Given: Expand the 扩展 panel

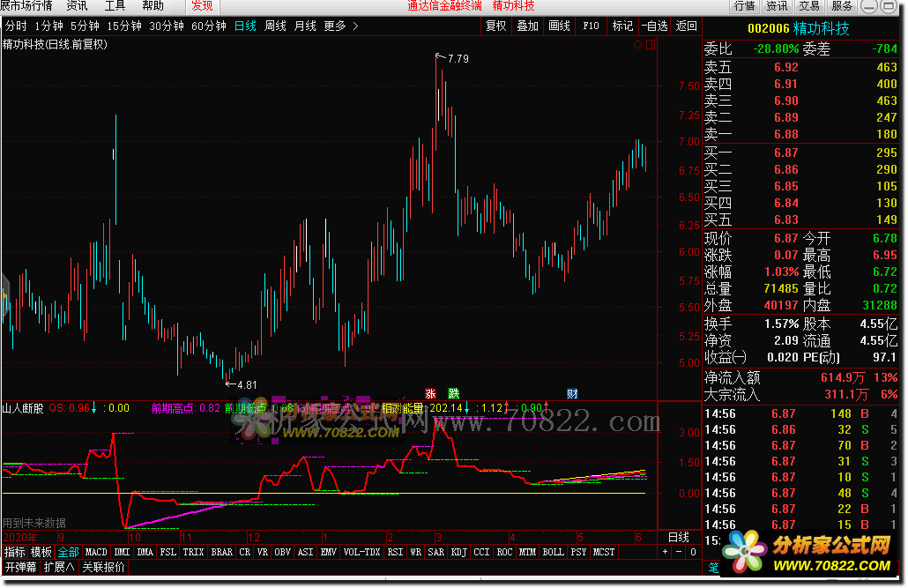Looking at the screenshot, I should click(59, 567).
